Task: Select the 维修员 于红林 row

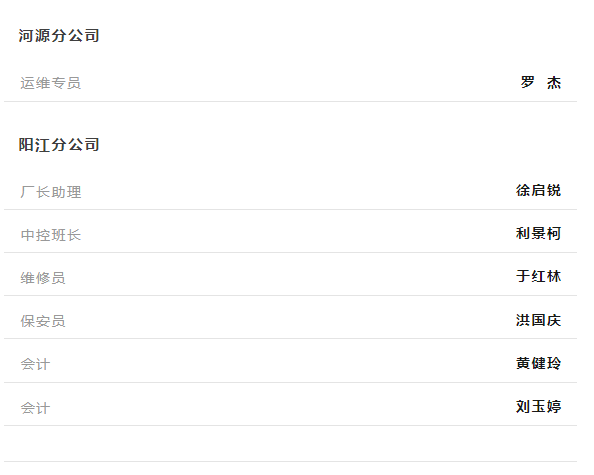Action: (291, 275)
